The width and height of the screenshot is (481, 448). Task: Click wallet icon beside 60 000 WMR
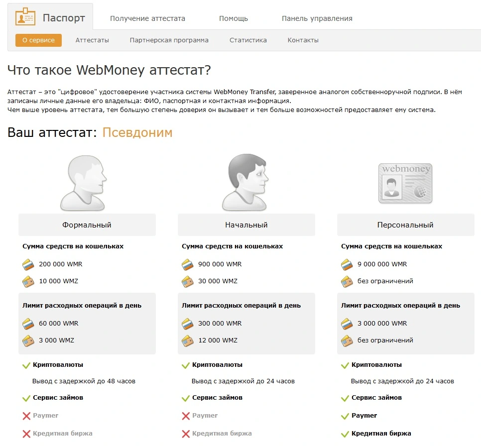pos(28,324)
